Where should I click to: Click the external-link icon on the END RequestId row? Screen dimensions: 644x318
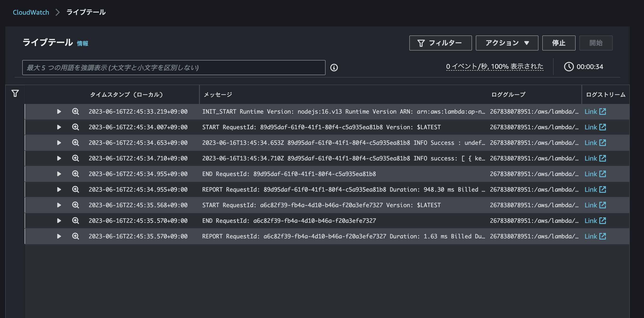tap(603, 174)
